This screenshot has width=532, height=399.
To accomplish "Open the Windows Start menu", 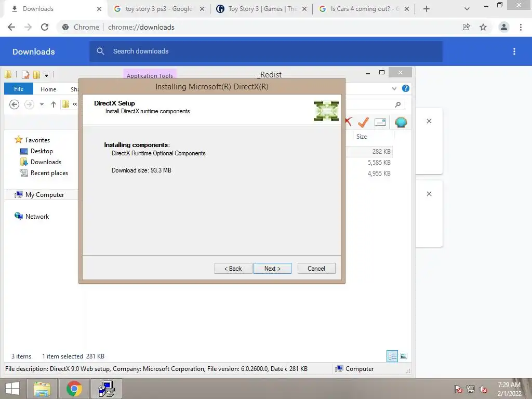I will (x=12, y=389).
